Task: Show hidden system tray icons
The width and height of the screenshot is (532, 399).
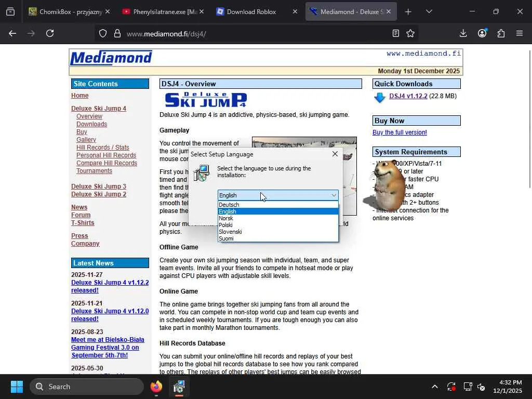Action: point(435,387)
